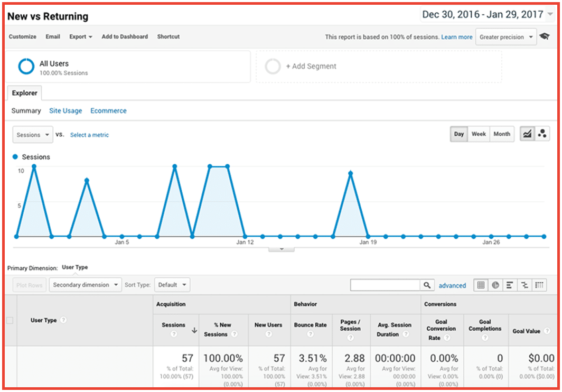This screenshot has height=392, width=562.
Task: Open help for % New Sessions column
Action: tap(234, 334)
